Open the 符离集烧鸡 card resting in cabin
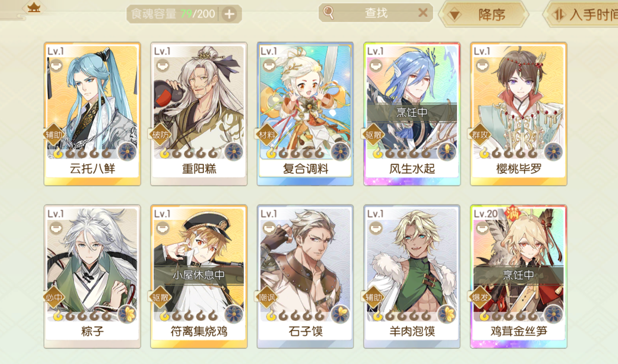 (199, 276)
